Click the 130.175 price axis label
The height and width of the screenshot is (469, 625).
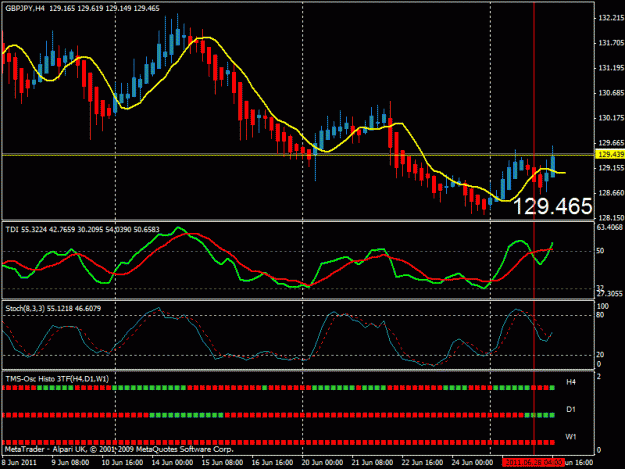(x=611, y=118)
